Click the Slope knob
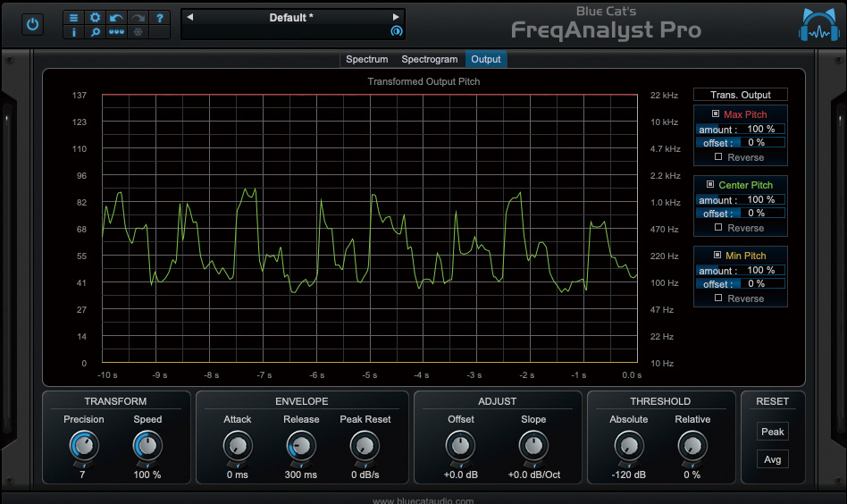This screenshot has width=847, height=504. pyautogui.click(x=533, y=446)
